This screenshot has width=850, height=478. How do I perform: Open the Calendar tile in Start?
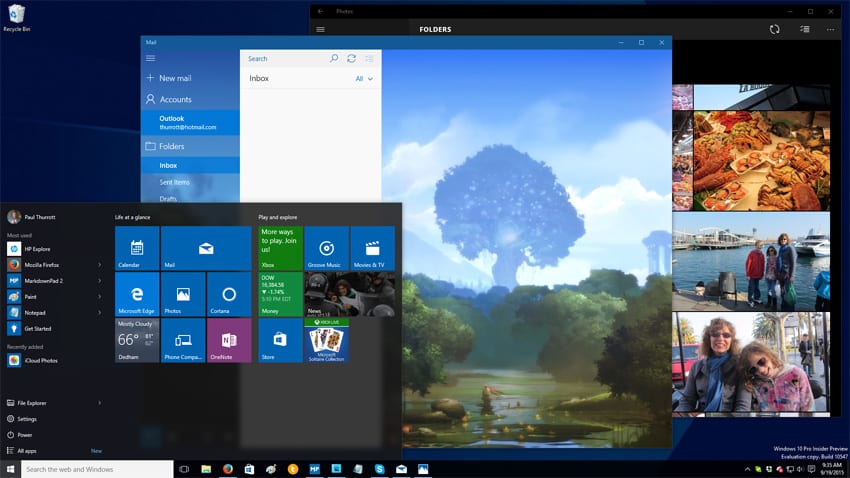(x=137, y=248)
